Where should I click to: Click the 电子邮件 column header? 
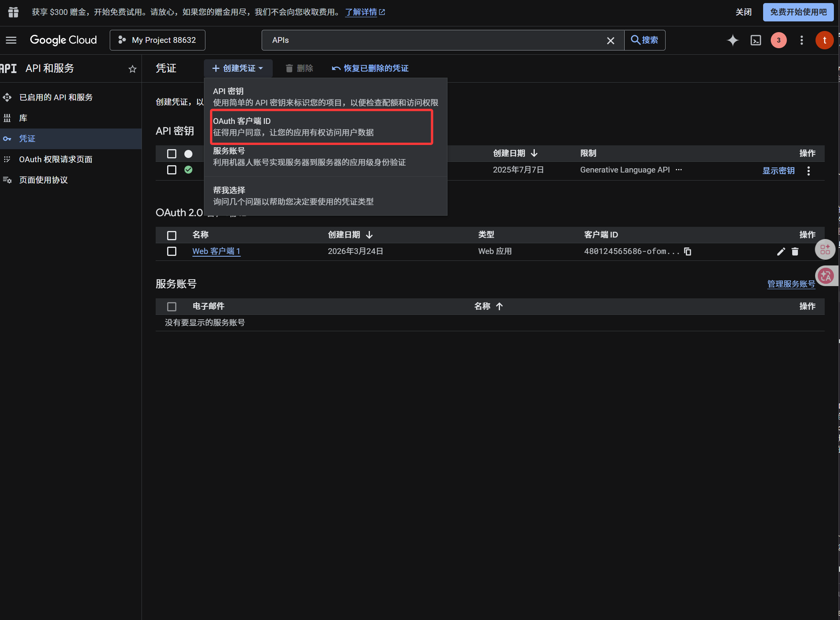(x=208, y=306)
